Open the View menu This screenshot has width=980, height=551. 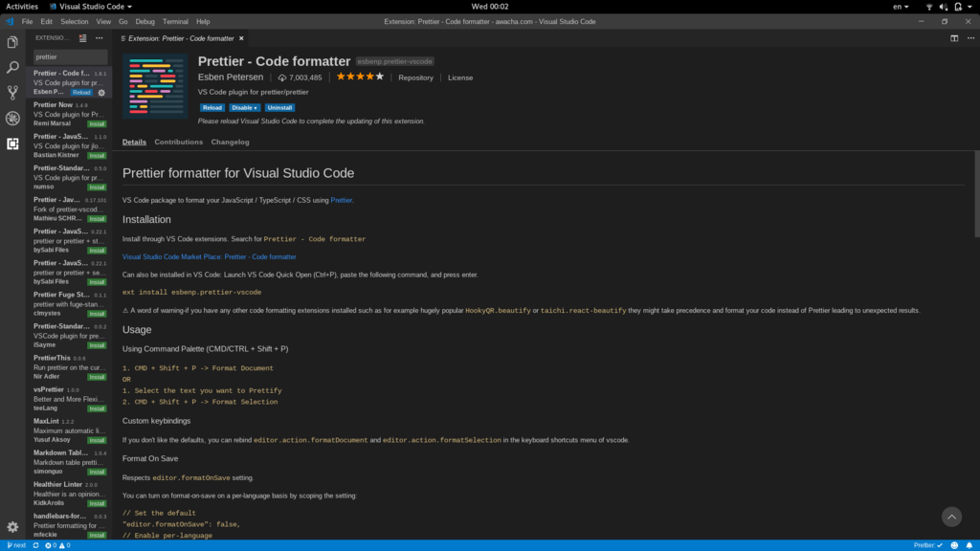tap(103, 21)
